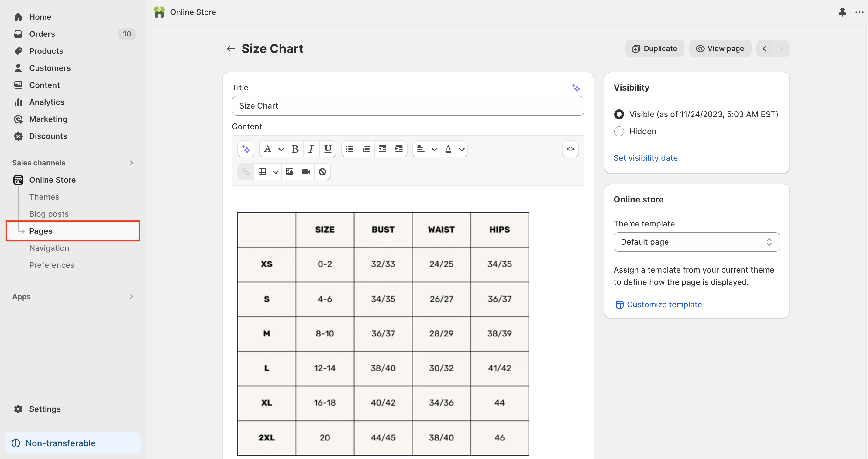Show HTML code view
The width and height of the screenshot is (868, 459).
point(570,149)
